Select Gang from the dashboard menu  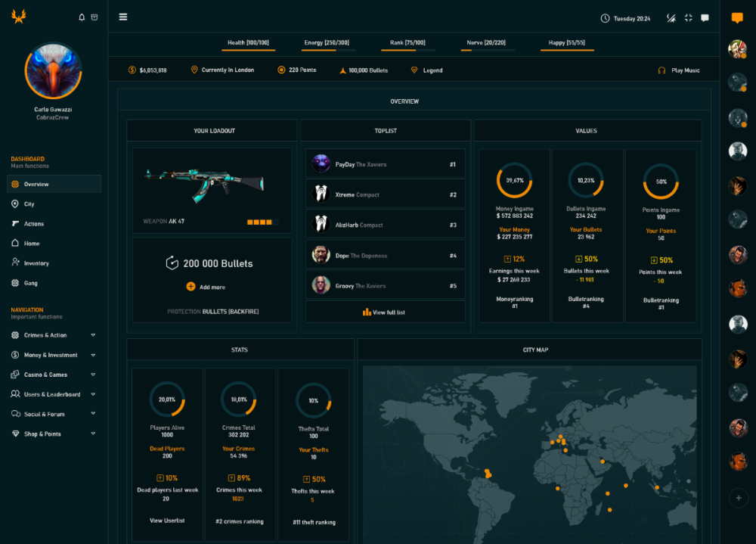(x=30, y=283)
